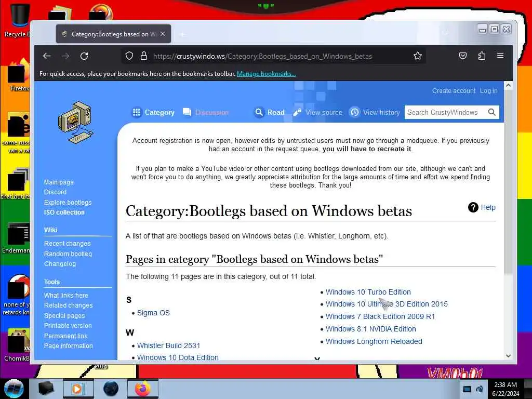Open Related changes in Tools
Screen dimensions: 532x399
pos(68,305)
